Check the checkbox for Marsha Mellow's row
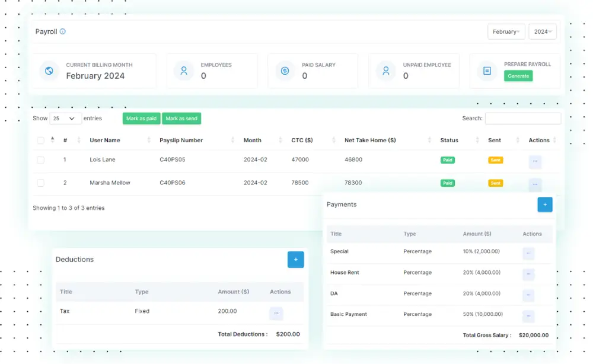Screen dimensions: 593x364 [40, 183]
